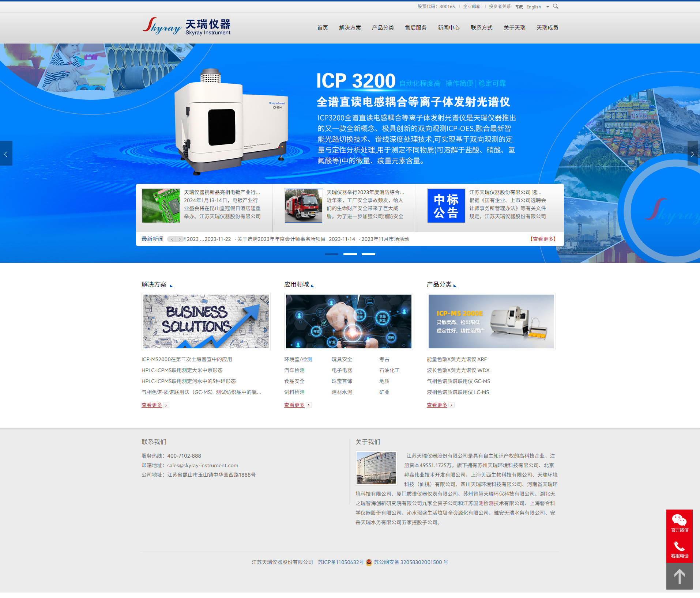This screenshot has width=700, height=598.
Task: Open 苏ICP备11050632号 footer link
Action: pos(341,563)
